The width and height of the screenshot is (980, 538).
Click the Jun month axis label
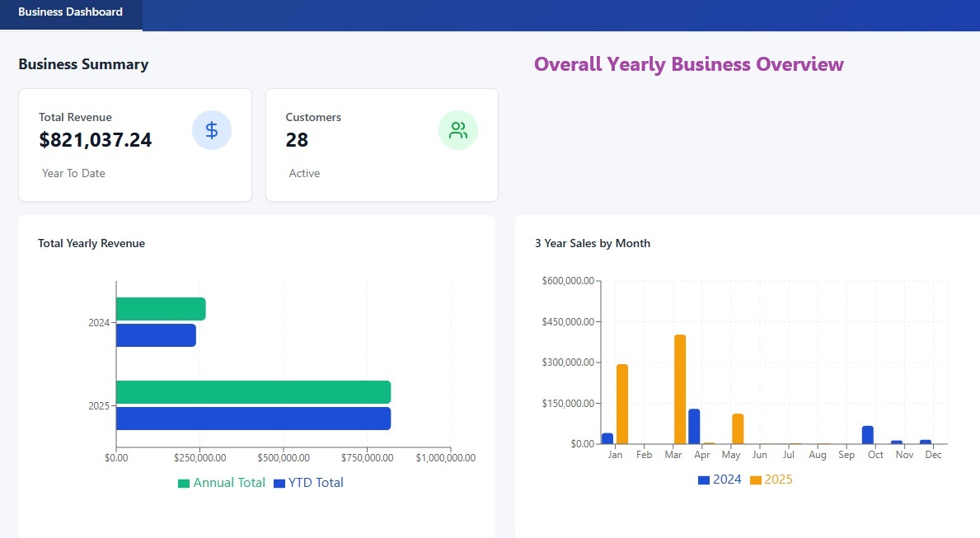(759, 455)
